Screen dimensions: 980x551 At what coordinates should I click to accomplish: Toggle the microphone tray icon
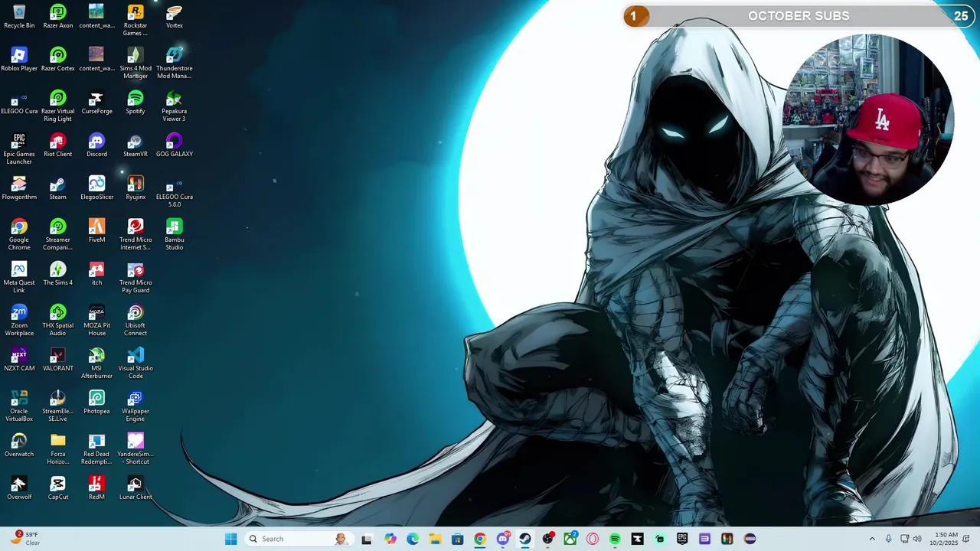tap(888, 539)
